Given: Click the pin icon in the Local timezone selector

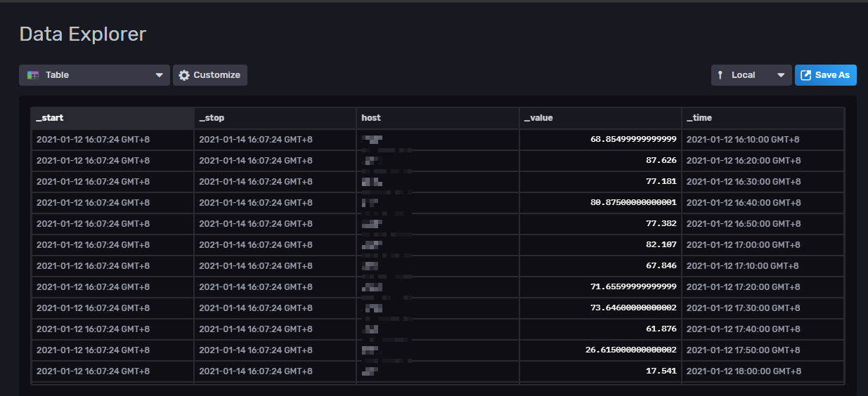Looking at the screenshot, I should (720, 75).
